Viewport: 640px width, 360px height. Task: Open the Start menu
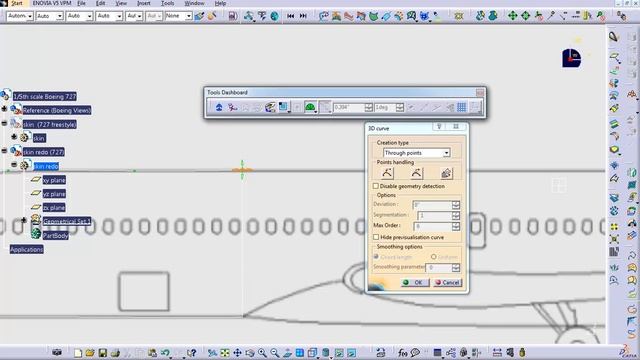[17, 3]
